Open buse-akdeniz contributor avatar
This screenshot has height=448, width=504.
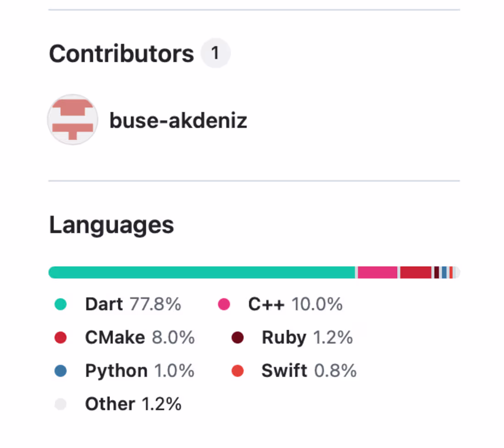coord(73,120)
